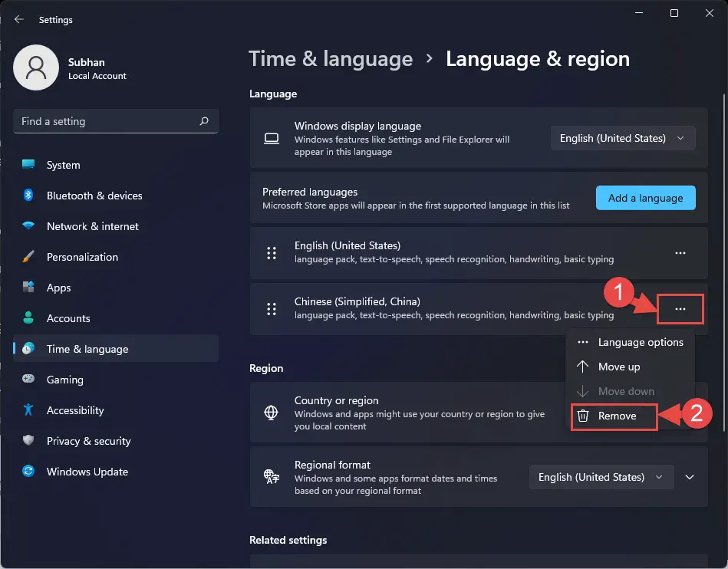Click the Gaming controller icon
Screen dimensions: 728x569
coord(28,379)
